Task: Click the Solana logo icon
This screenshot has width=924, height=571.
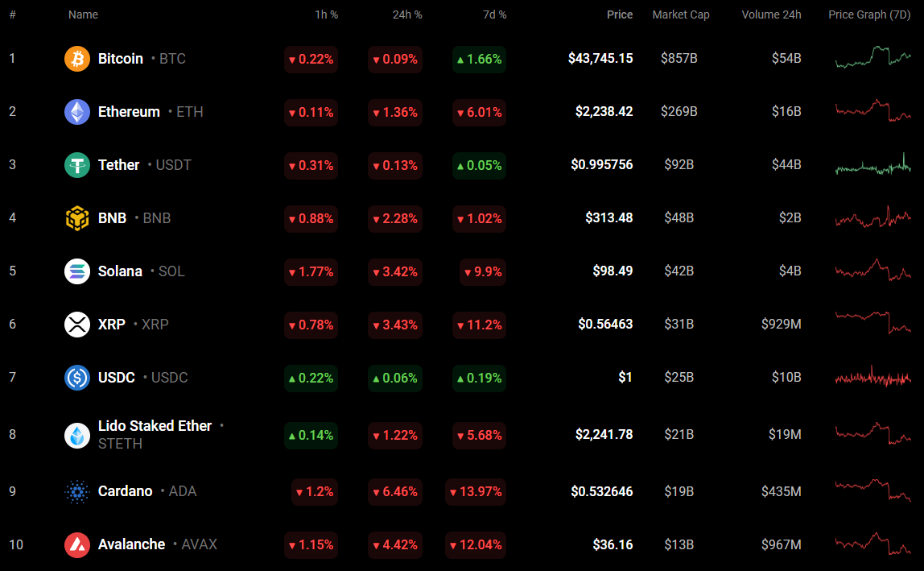Action: [77, 271]
